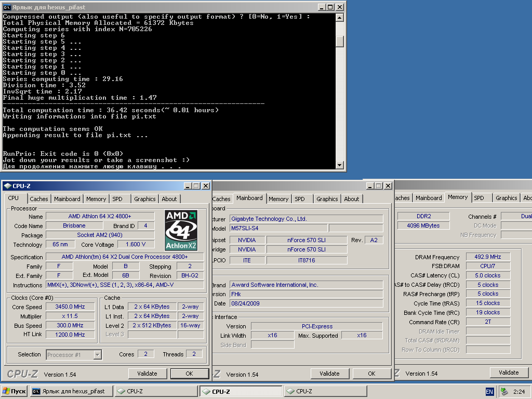Open Graphics tab in front CPU-Z window

click(144, 199)
